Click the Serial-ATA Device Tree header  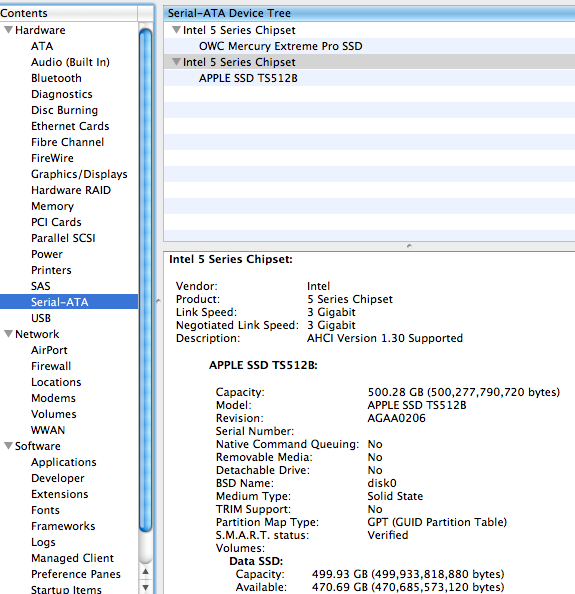pyautogui.click(x=369, y=13)
